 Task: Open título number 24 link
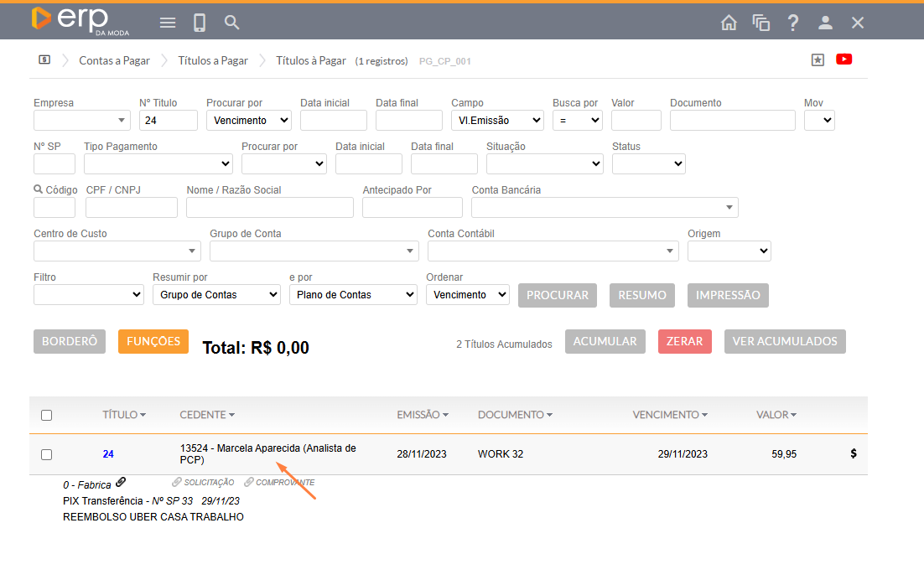pyautogui.click(x=108, y=454)
